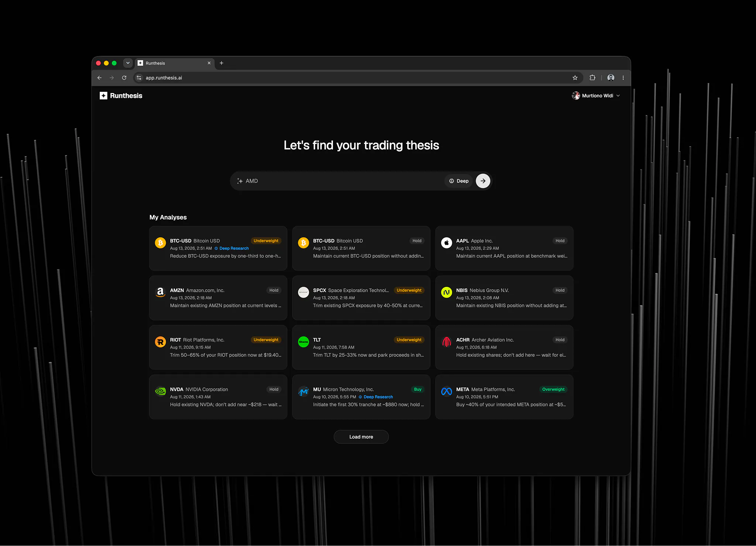Click the Hold badge on NBIS card
The height and width of the screenshot is (546, 756).
560,290
